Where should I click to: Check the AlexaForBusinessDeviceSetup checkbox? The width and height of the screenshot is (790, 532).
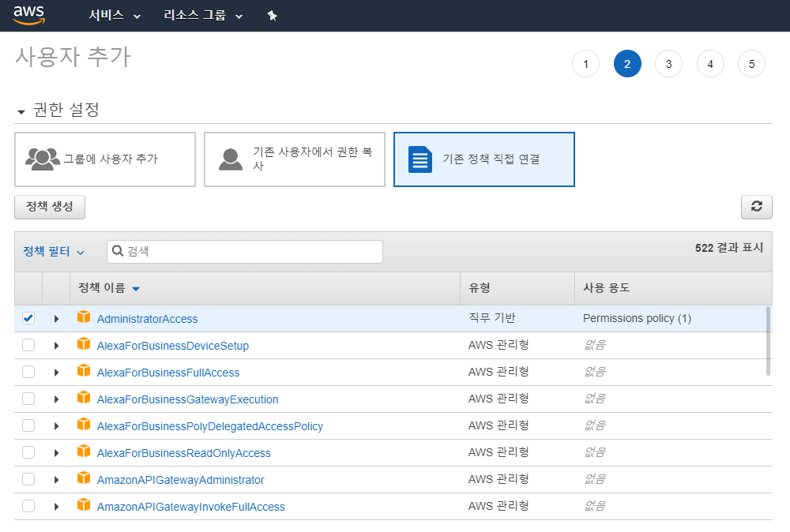point(28,345)
